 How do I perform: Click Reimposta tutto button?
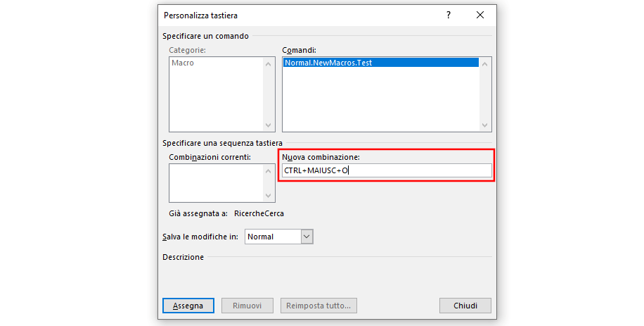tap(318, 306)
